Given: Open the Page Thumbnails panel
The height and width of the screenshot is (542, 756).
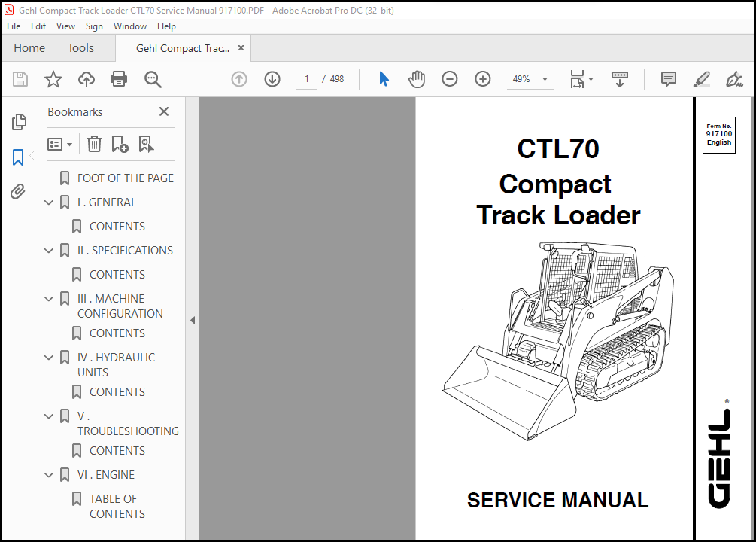Looking at the screenshot, I should pos(18,122).
